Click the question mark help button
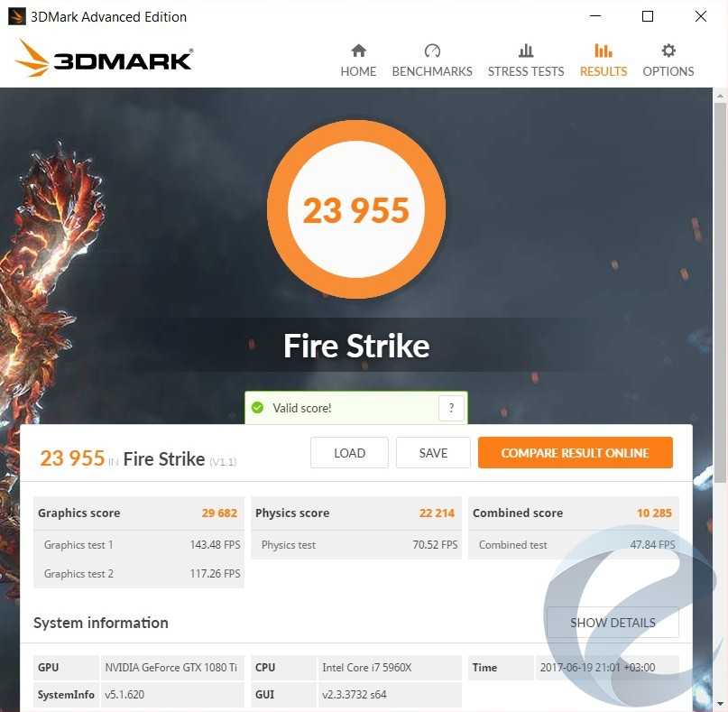Viewport: 728px width, 712px height. (x=451, y=408)
